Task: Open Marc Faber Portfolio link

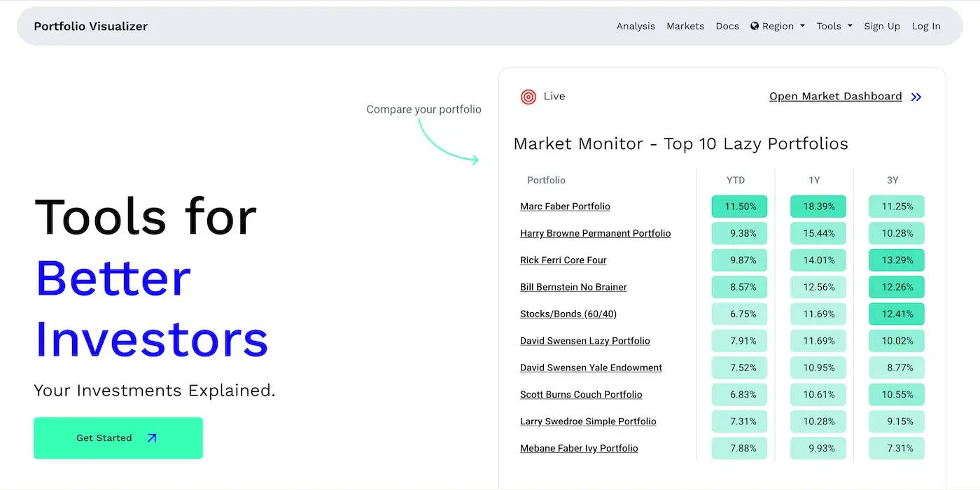Action: (565, 206)
